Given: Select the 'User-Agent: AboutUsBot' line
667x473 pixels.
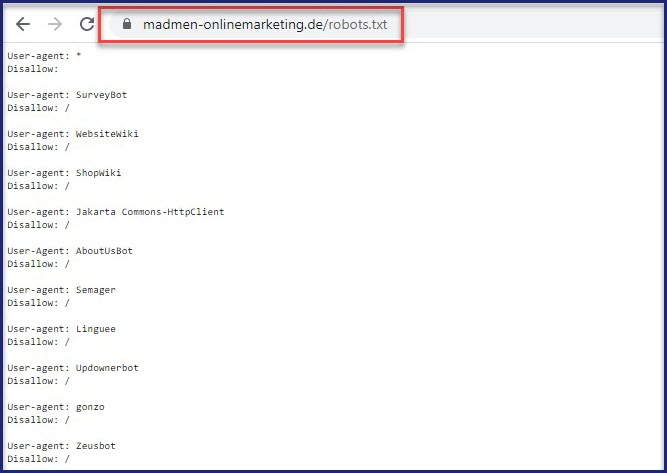Looking at the screenshot, I should pos(70,251).
